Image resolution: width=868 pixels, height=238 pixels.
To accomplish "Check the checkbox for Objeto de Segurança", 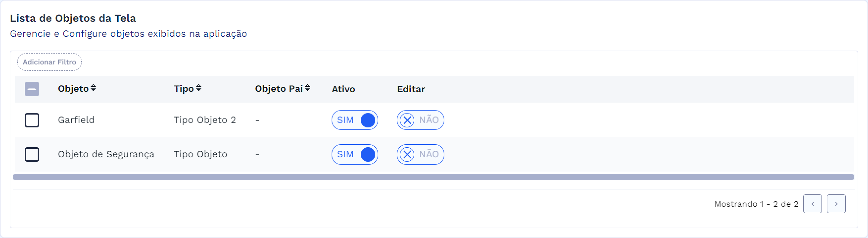I will click(x=32, y=154).
